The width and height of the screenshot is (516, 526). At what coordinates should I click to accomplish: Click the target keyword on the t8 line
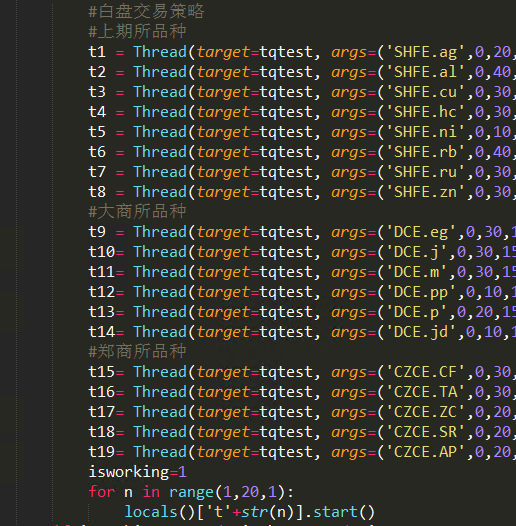tap(223, 193)
